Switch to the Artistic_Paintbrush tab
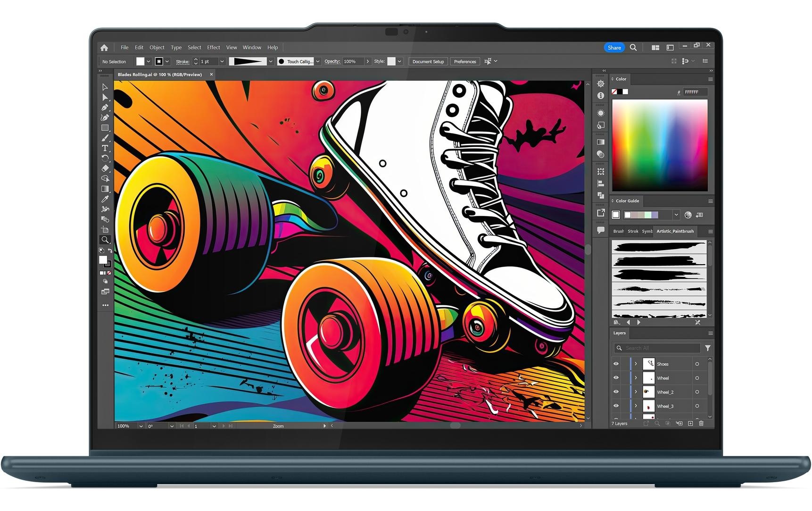This screenshot has width=812, height=511. click(x=675, y=231)
